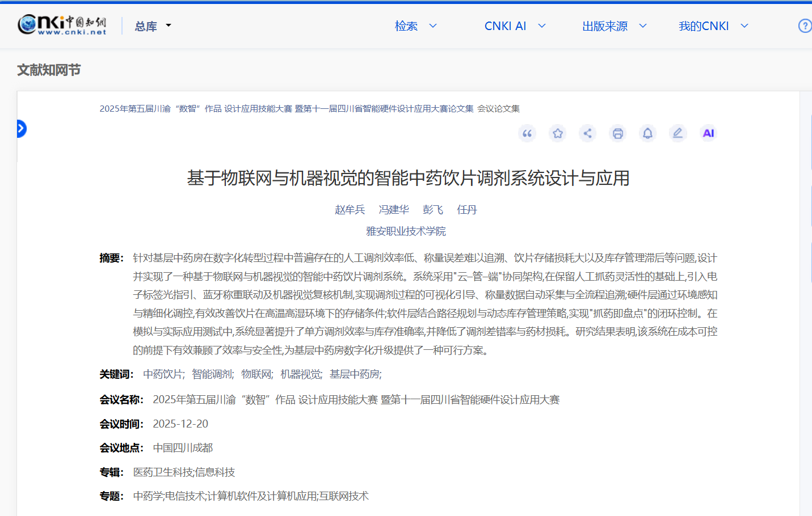Open the 出版来源 menu
The image size is (812, 516).
click(x=605, y=26)
